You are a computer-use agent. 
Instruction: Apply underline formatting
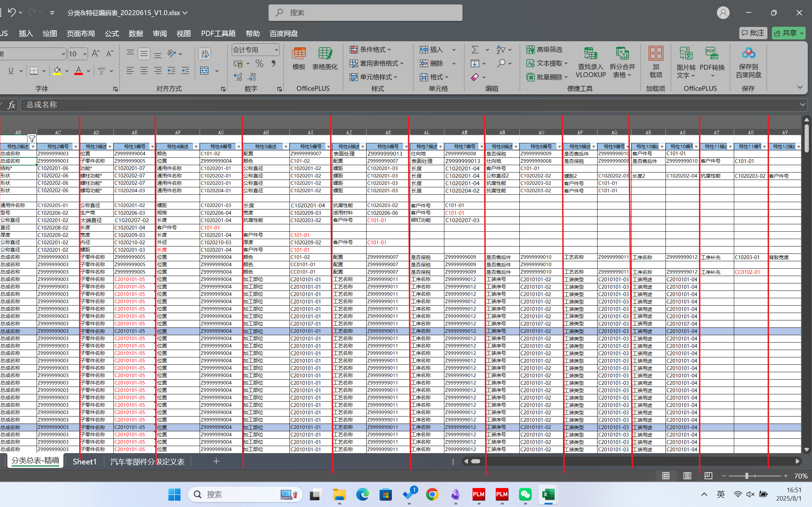point(11,71)
